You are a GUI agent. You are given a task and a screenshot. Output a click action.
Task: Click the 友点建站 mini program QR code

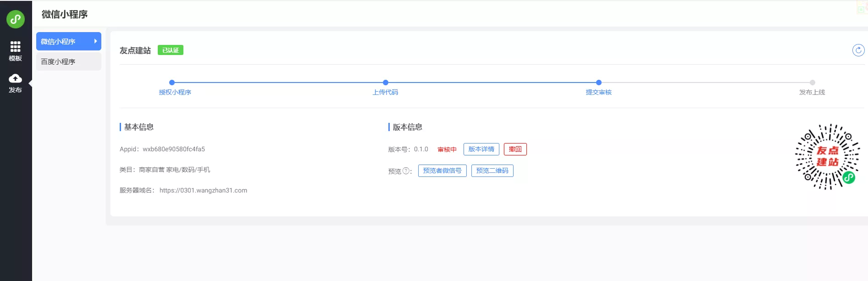click(x=827, y=157)
